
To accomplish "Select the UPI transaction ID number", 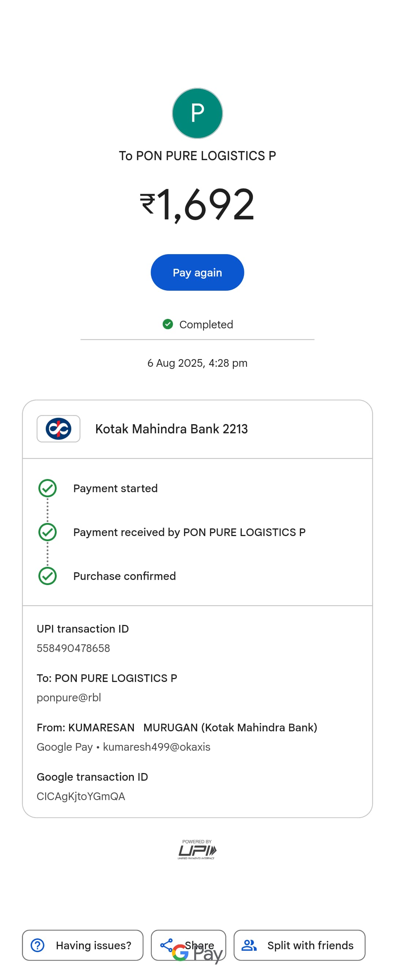I will point(73,648).
